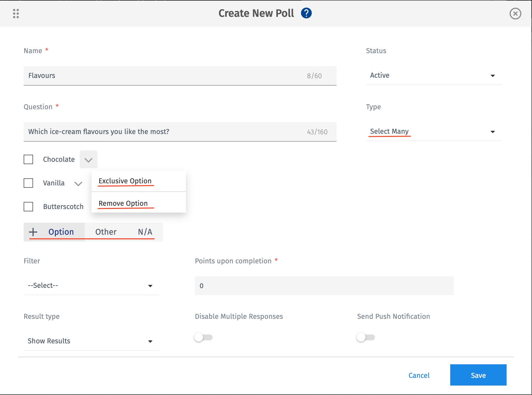Click the Save button
The image size is (532, 395).
(478, 375)
